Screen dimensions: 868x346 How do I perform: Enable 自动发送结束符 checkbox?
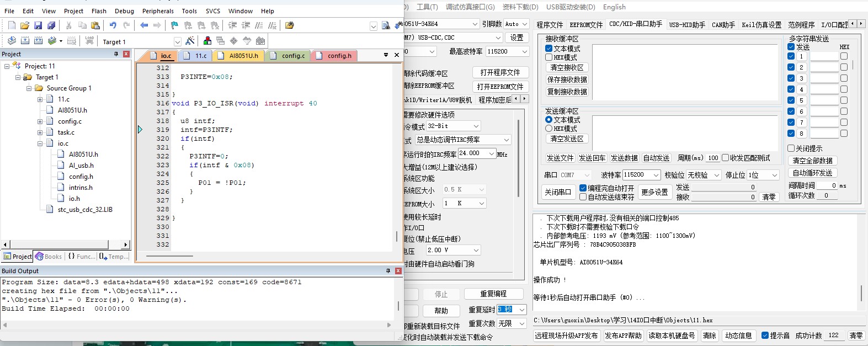(583, 197)
